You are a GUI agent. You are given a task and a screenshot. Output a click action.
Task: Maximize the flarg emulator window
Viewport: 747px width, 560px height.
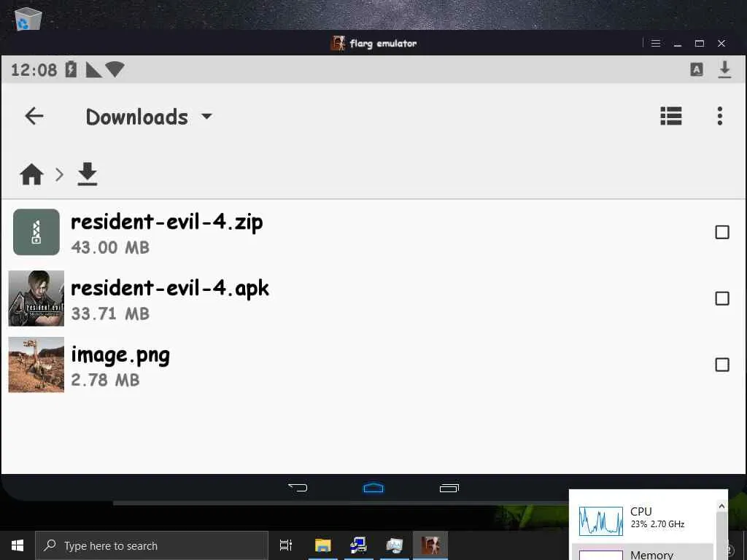click(x=700, y=43)
